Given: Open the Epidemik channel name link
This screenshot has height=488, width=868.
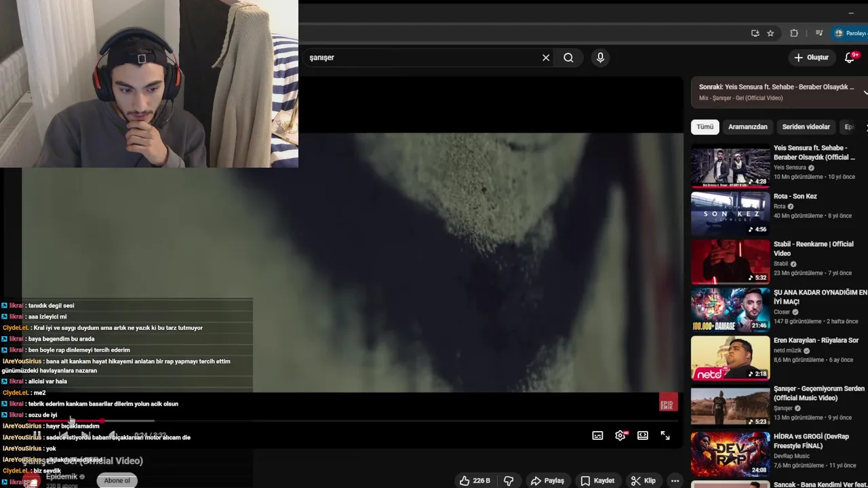Looking at the screenshot, I should pos(62,476).
